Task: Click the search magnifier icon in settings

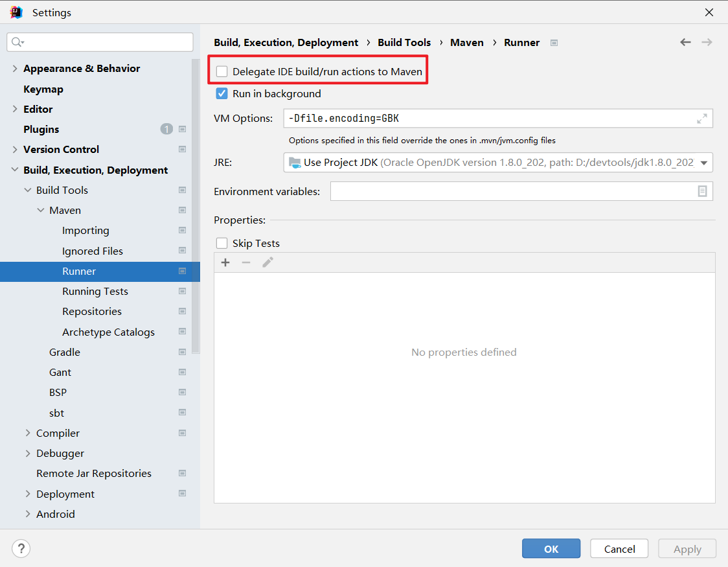Action: coord(17,42)
